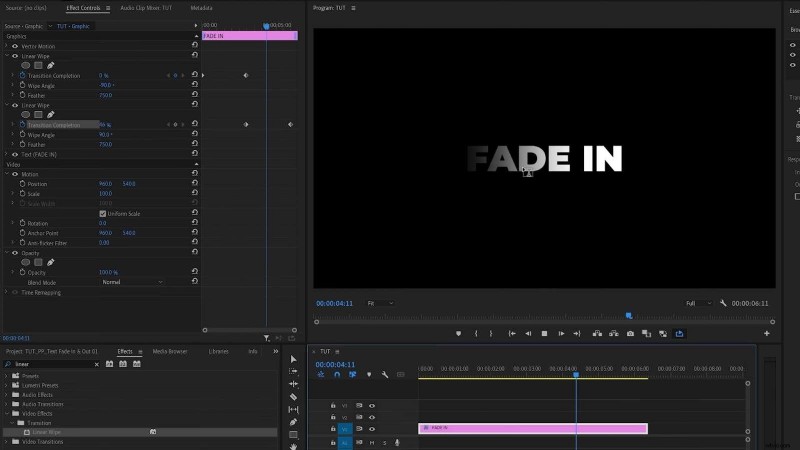Click the Export Frame camera icon
800x450 pixels.
click(x=631, y=334)
